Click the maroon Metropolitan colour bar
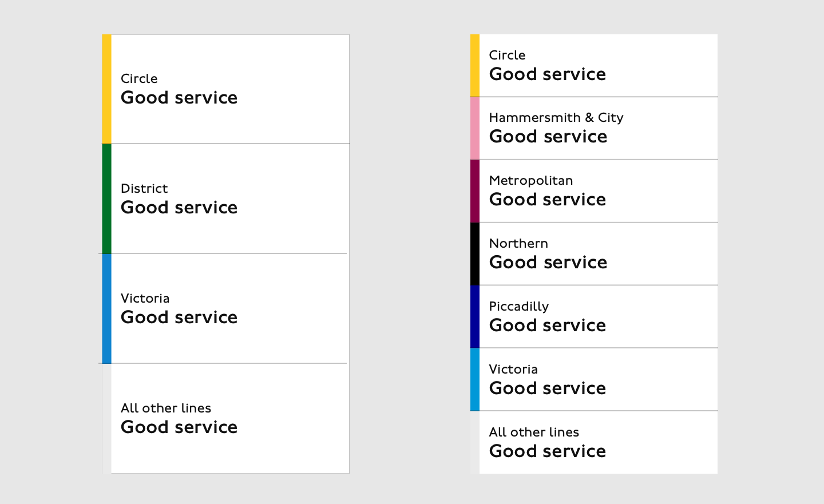824x504 pixels. click(475, 191)
